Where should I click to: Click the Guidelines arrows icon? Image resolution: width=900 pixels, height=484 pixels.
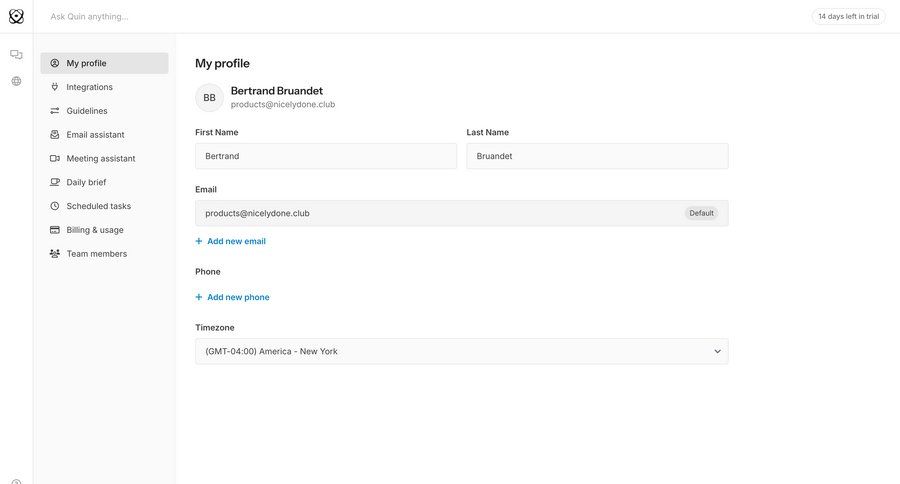click(x=55, y=111)
